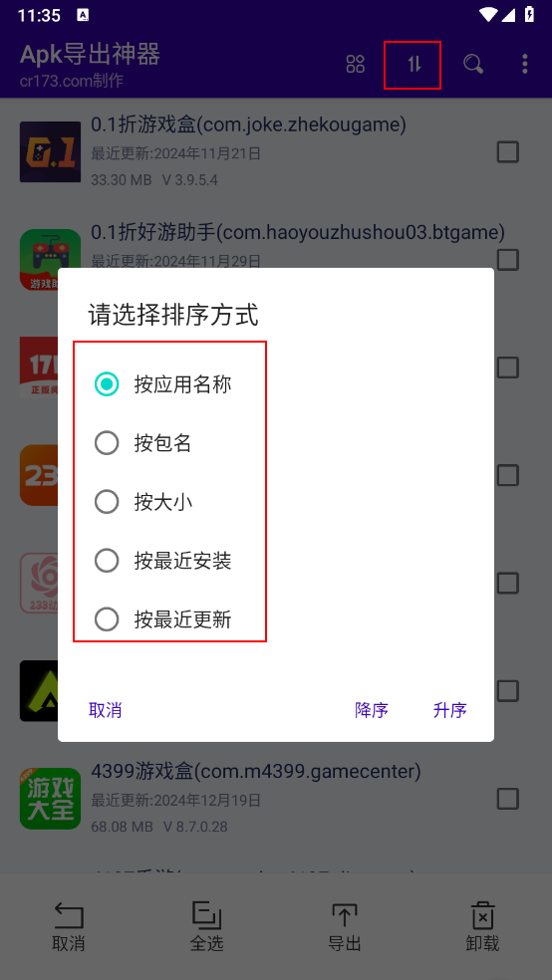Pick the 按最近安装 radio option

[163, 561]
